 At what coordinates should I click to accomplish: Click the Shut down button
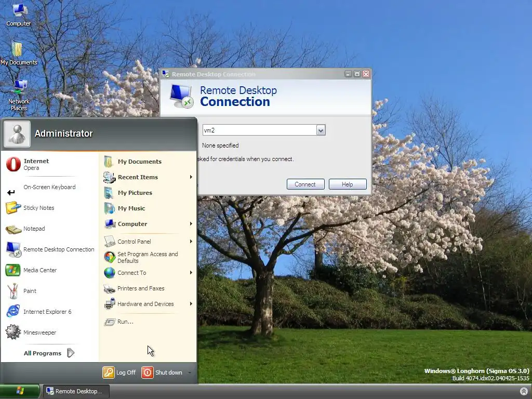[162, 373]
